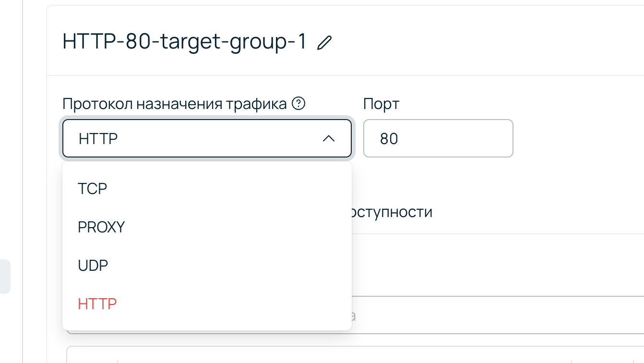This screenshot has width=644, height=363.
Task: Click the target group name heading
Action: [184, 41]
